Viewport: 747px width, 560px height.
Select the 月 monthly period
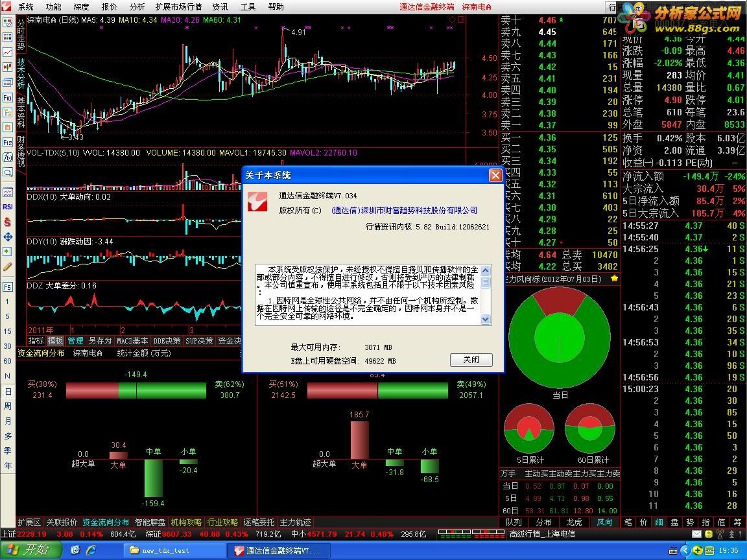pyautogui.click(x=8, y=421)
